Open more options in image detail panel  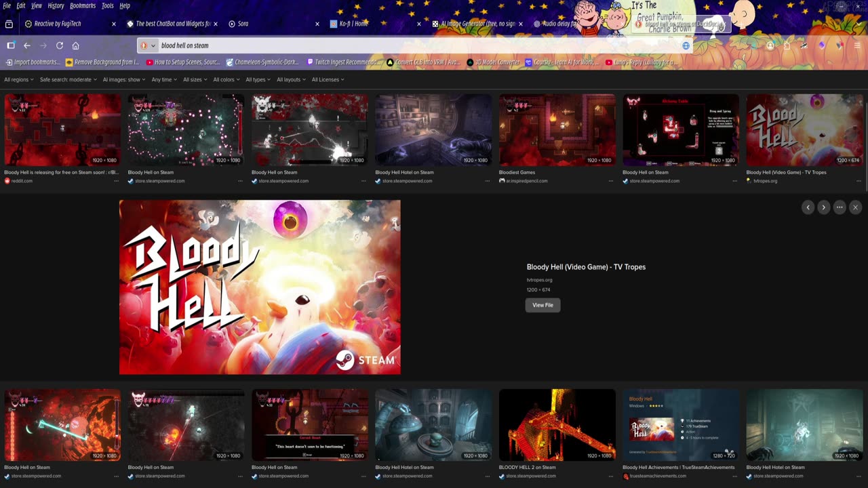pyautogui.click(x=840, y=207)
